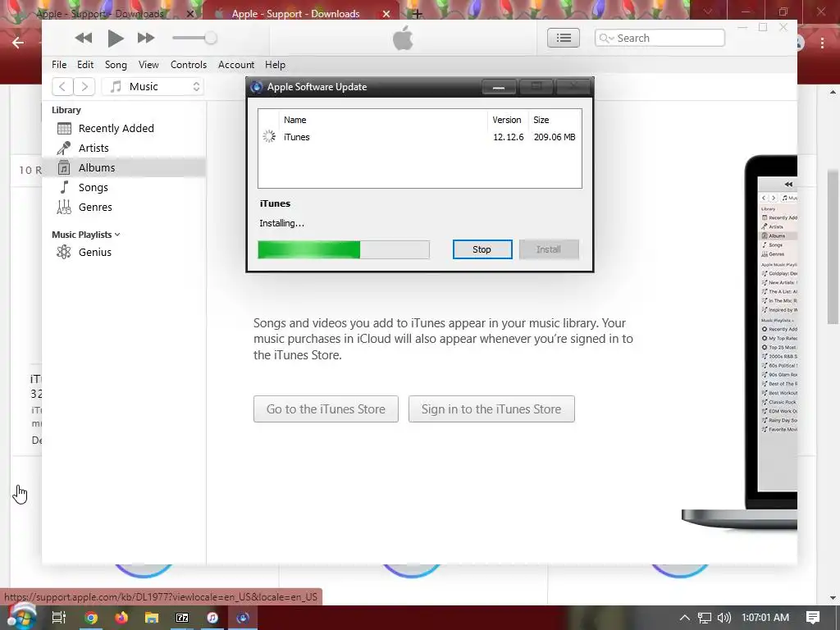Click the taskbar clock showing 1:07:01 AM

click(x=765, y=618)
